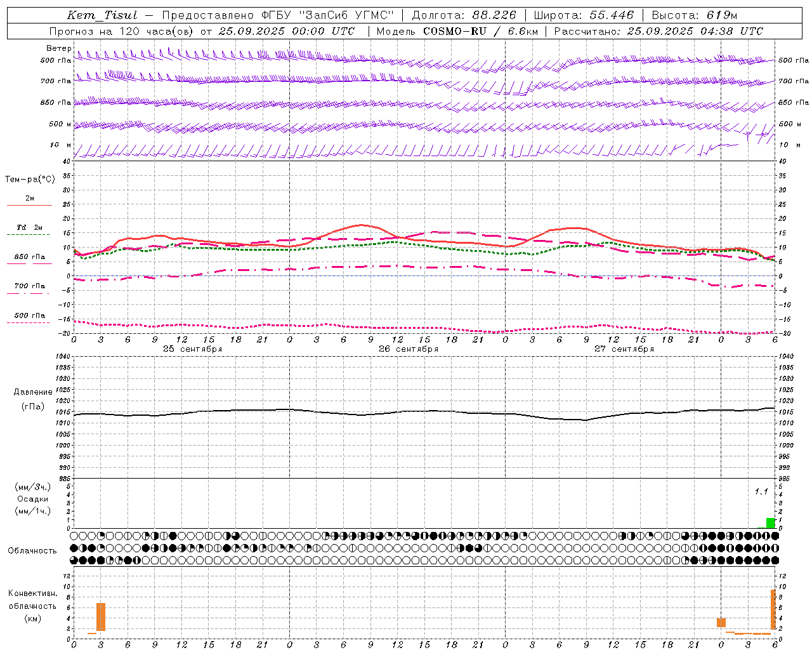Click the Давление panel label
812x650 pixels.
33,392
